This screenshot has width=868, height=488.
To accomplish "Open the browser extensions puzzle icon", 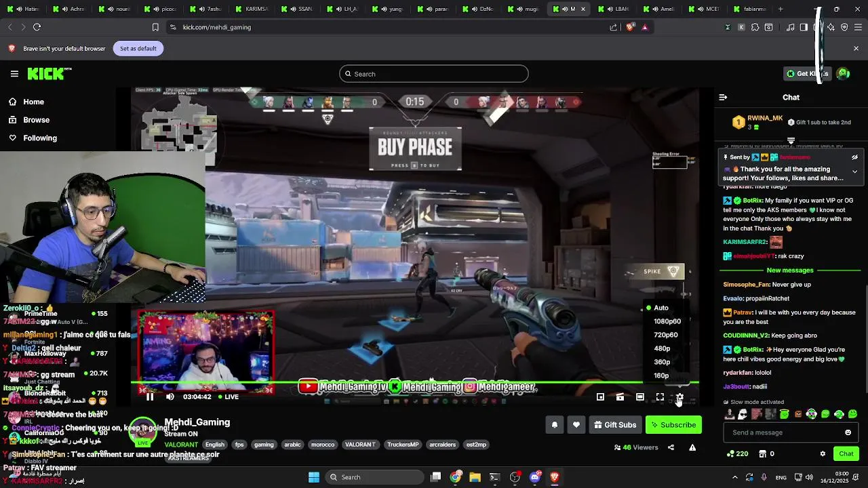I will [754, 27].
